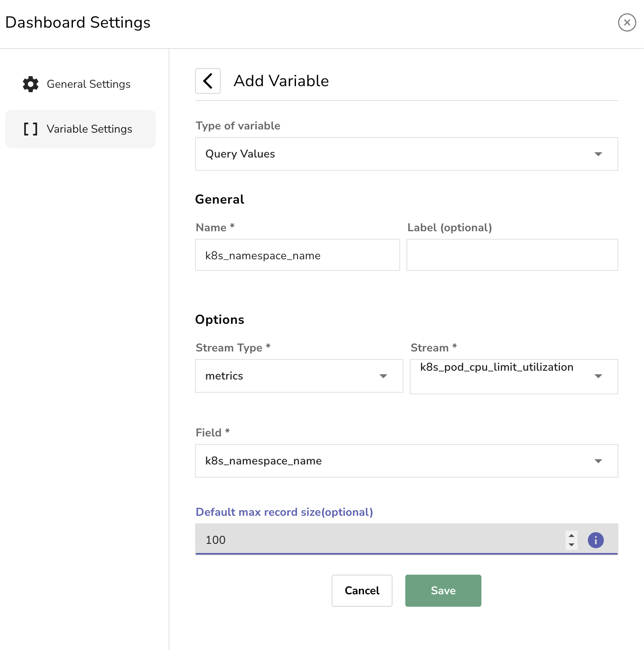644x650 pixels.
Task: Open Variable Settings section
Action: [x=80, y=129]
